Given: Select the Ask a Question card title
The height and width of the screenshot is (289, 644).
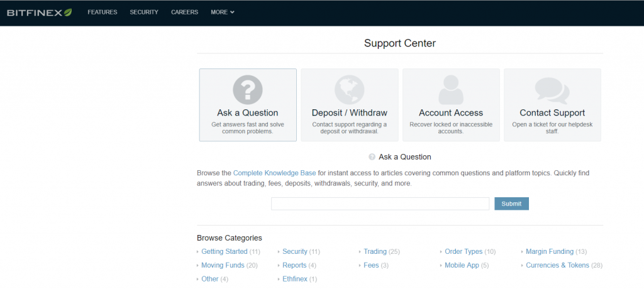Looking at the screenshot, I should click(x=248, y=113).
